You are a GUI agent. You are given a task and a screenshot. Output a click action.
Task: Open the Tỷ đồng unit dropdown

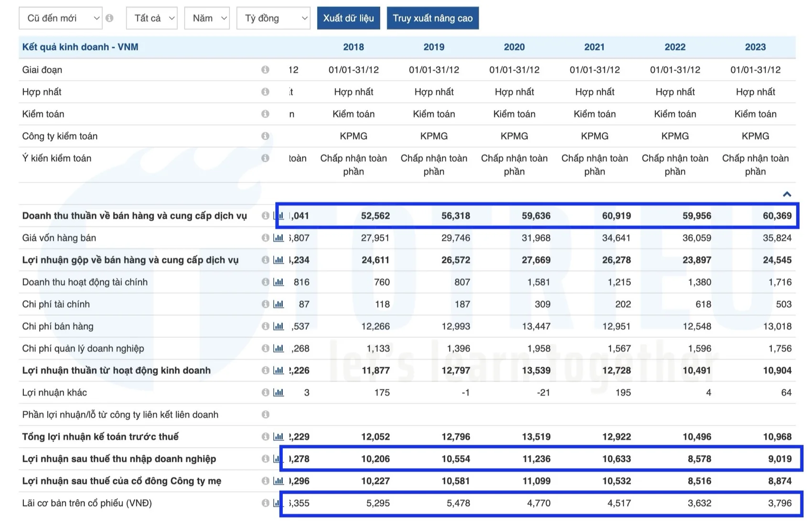273,18
